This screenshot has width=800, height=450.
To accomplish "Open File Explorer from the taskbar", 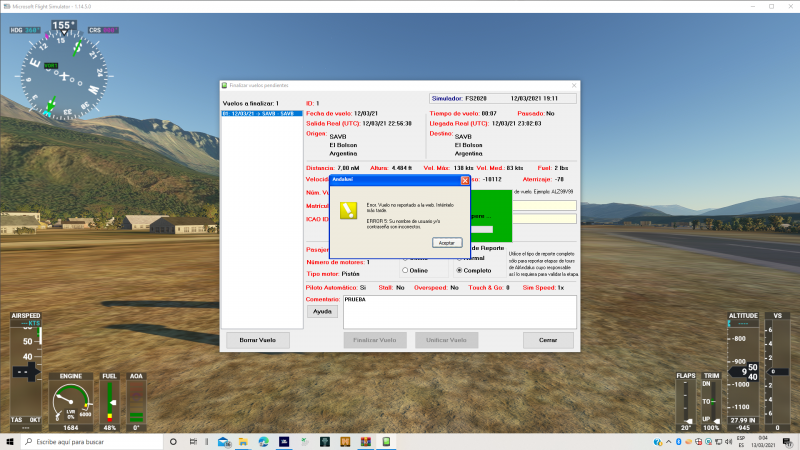I will pos(243,442).
